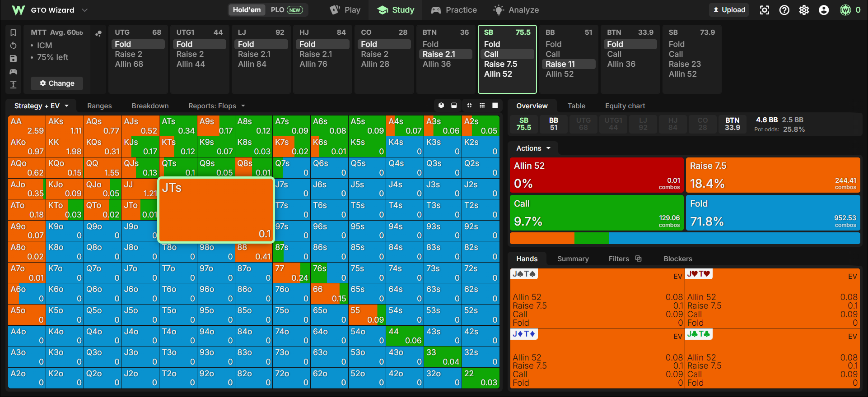Click the floppy disk save icon

pos(13,59)
